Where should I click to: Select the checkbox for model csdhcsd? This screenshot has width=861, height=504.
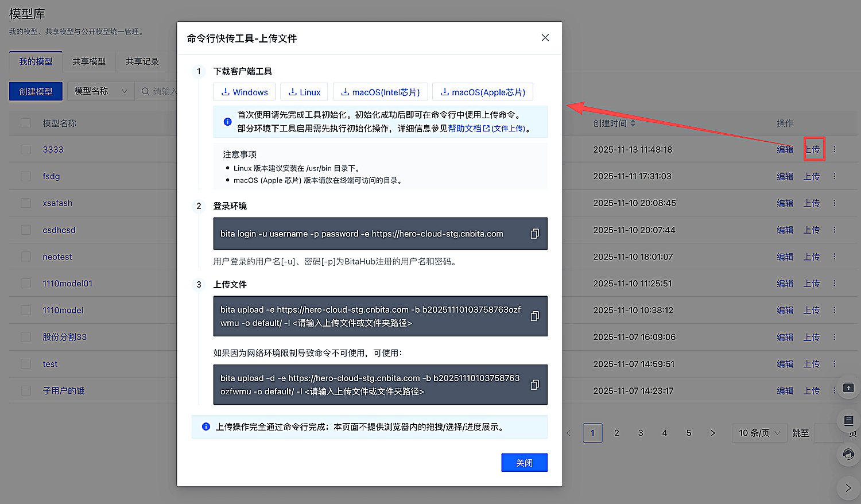coord(26,230)
